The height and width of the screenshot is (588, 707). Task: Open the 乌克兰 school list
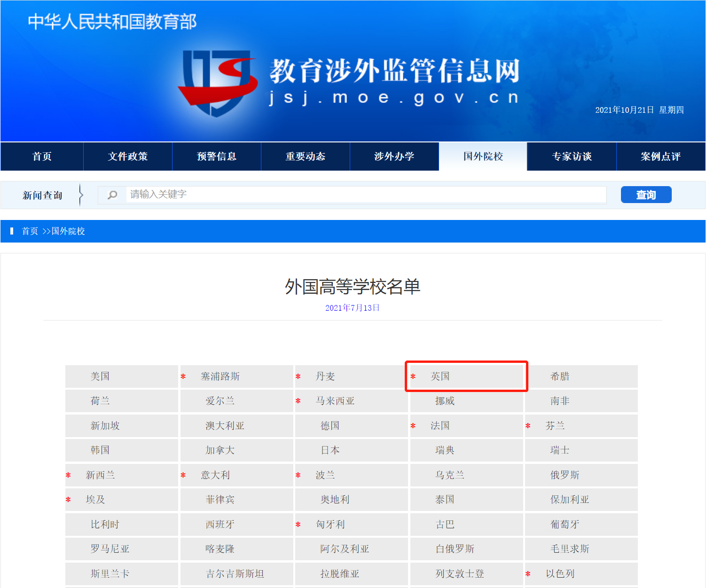click(450, 475)
